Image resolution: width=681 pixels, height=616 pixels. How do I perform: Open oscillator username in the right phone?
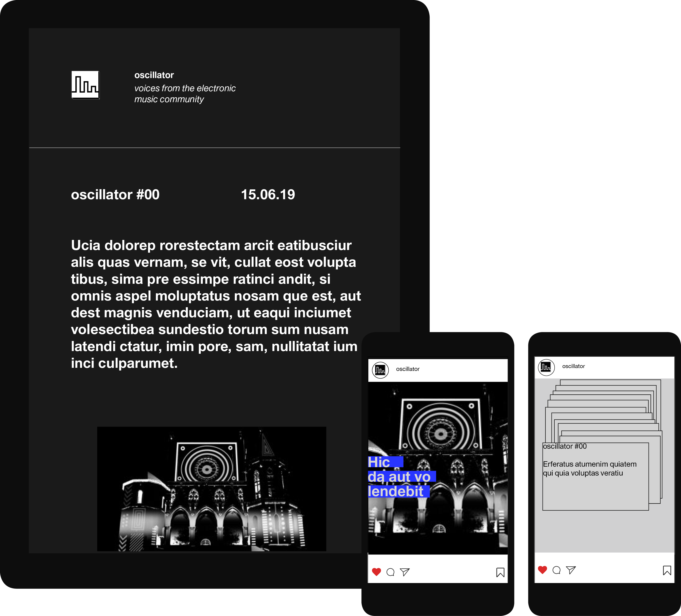(573, 366)
